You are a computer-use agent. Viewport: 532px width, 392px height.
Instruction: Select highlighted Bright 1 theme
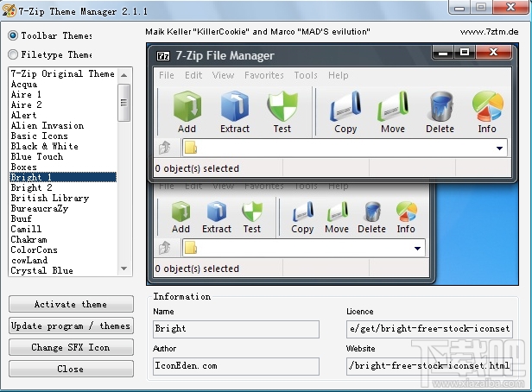click(63, 177)
